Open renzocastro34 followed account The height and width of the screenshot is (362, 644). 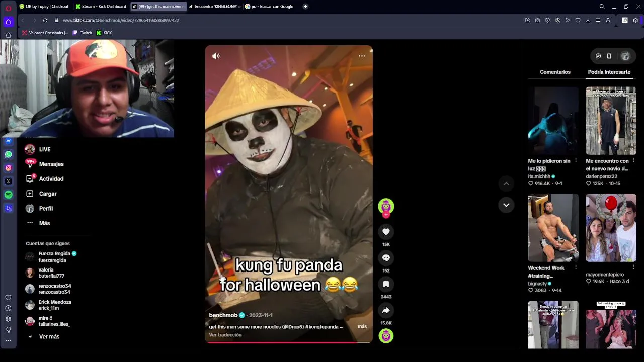point(48,289)
